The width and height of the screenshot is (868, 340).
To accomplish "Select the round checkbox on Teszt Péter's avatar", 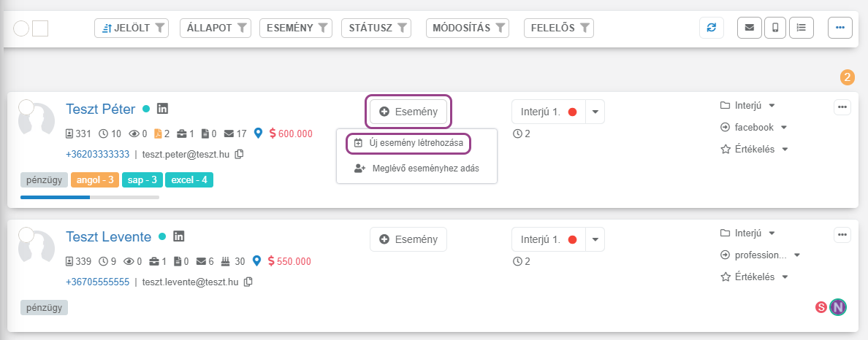I will (27, 107).
